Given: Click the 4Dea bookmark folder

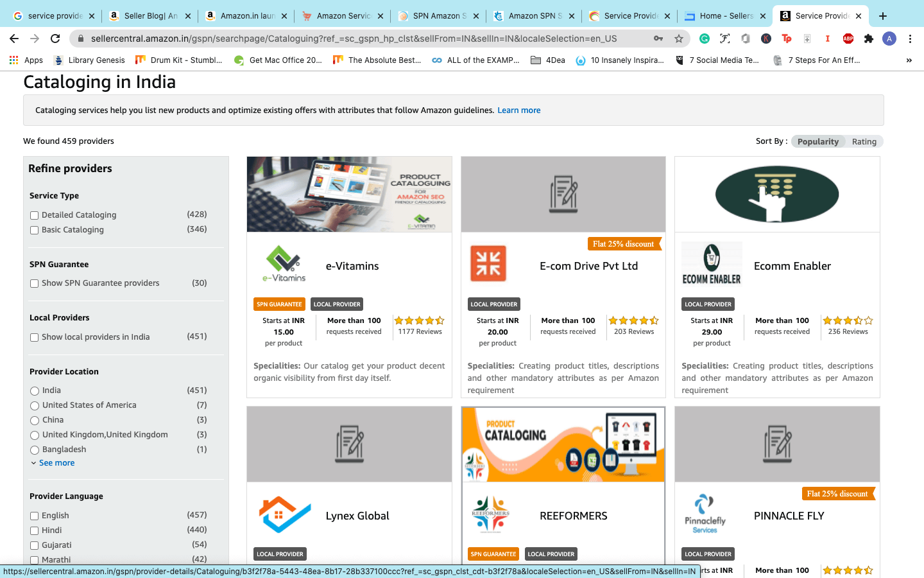Looking at the screenshot, I should (x=548, y=60).
